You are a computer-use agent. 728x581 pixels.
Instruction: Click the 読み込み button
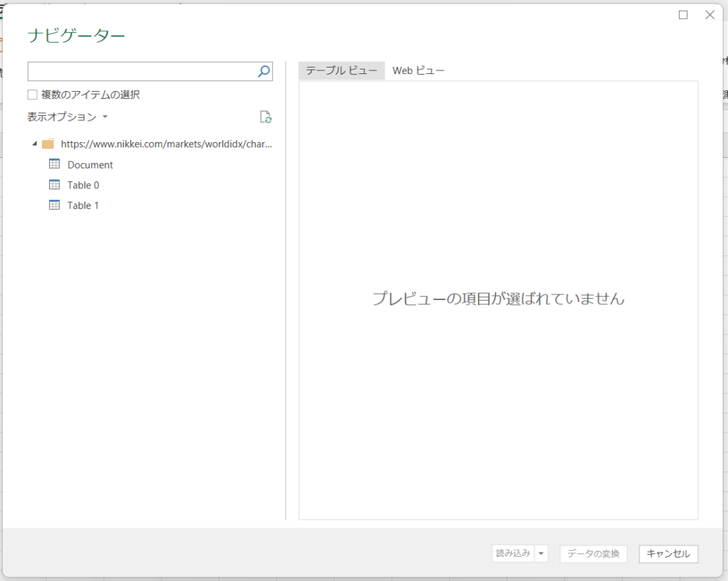(x=513, y=554)
